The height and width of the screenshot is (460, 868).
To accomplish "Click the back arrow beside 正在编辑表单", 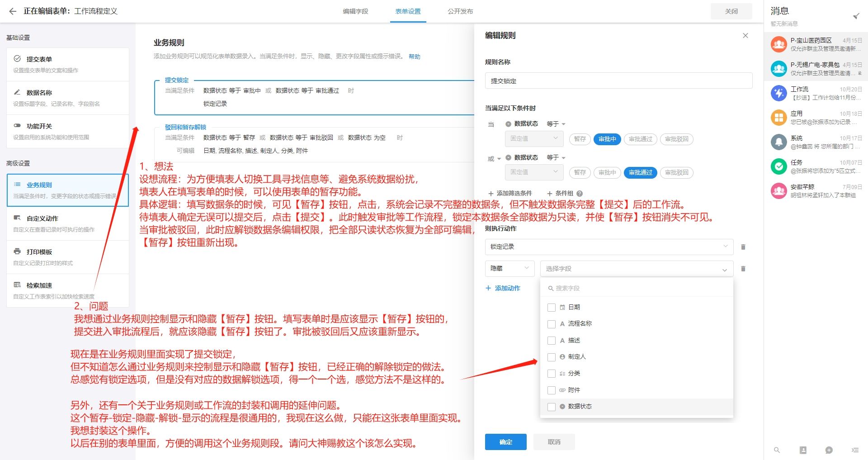I will tap(12, 11).
